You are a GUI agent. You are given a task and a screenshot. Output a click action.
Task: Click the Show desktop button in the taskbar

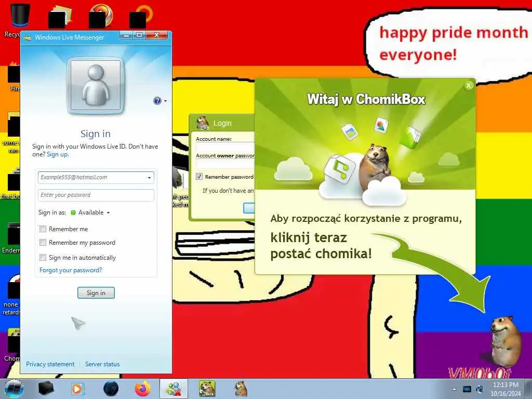[529, 389]
